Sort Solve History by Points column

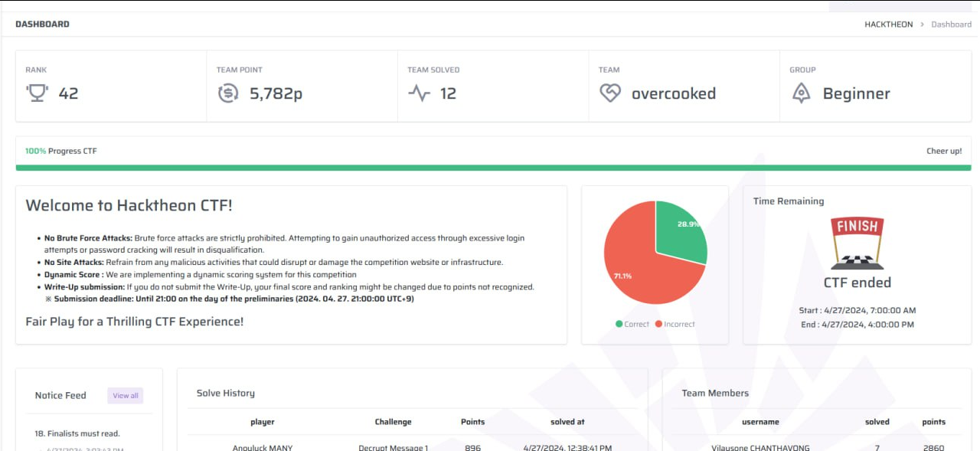[472, 421]
